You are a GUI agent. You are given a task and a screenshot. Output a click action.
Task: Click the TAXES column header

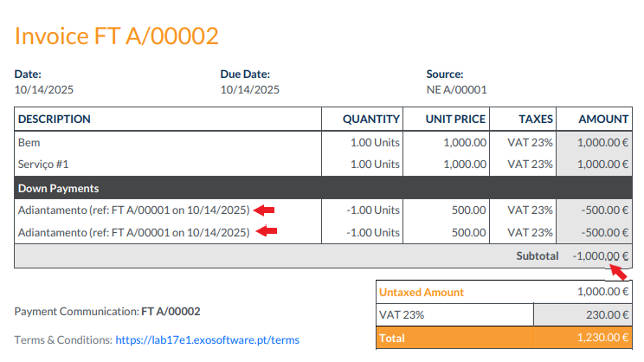535,119
